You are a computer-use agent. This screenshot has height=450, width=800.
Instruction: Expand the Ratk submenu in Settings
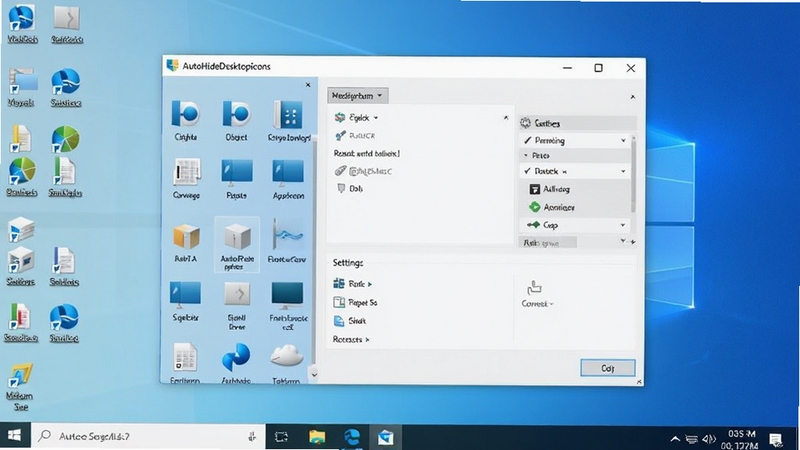coord(370,284)
